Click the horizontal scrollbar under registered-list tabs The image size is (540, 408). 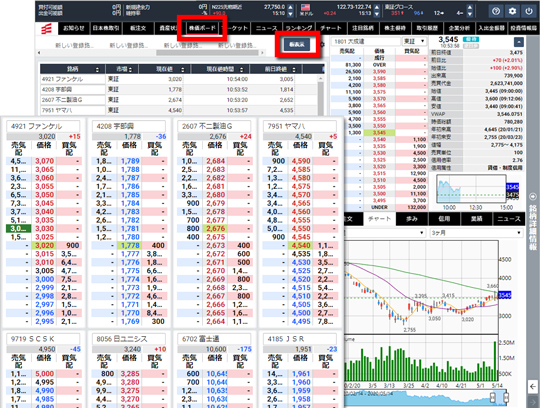(207, 53)
